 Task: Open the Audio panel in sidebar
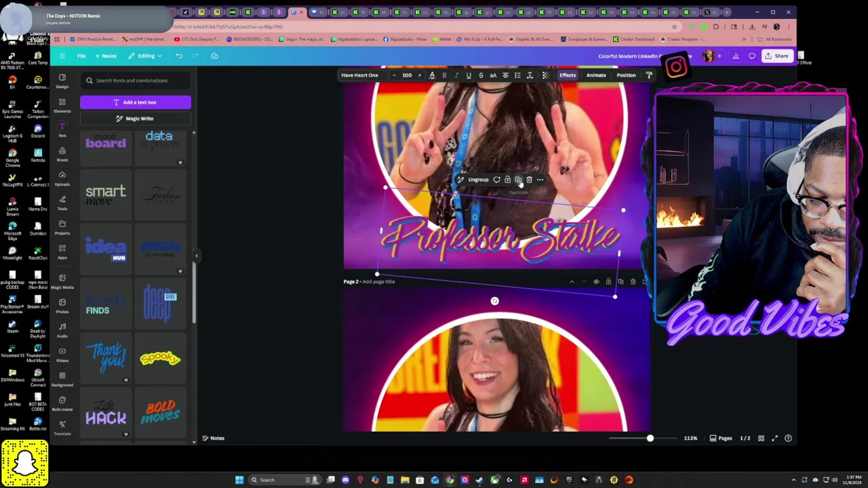click(62, 330)
